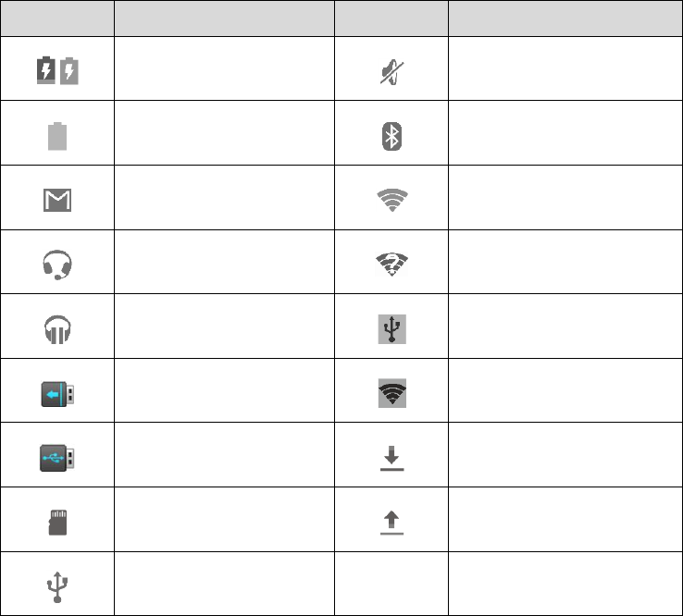Open the Gmail envelope icon
The width and height of the screenshot is (683, 616).
(56, 200)
